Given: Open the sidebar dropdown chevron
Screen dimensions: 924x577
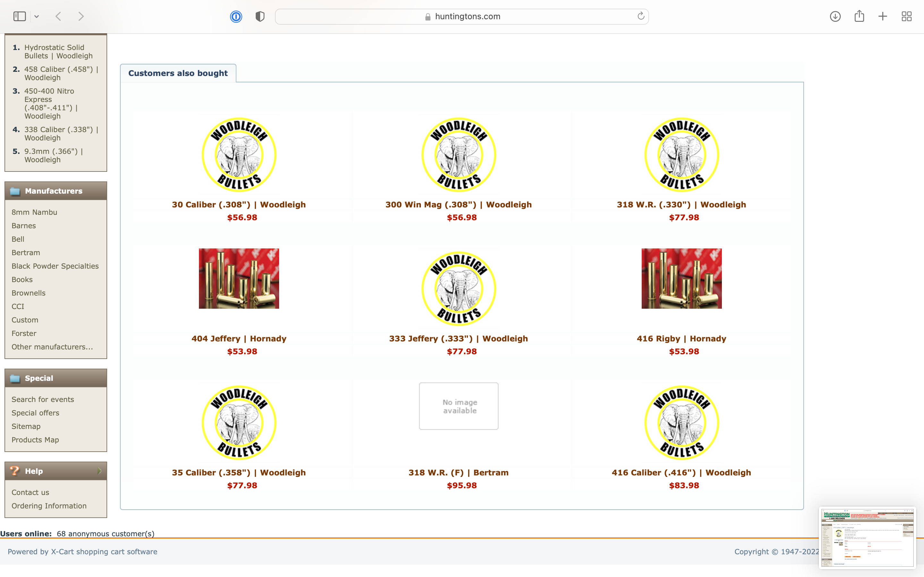Looking at the screenshot, I should 37,16.
